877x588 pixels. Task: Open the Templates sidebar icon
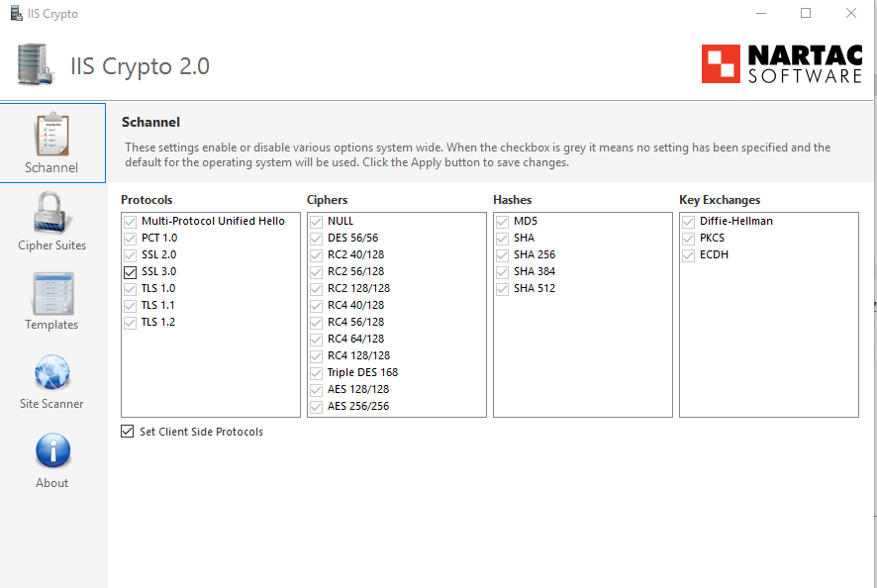pos(51,292)
